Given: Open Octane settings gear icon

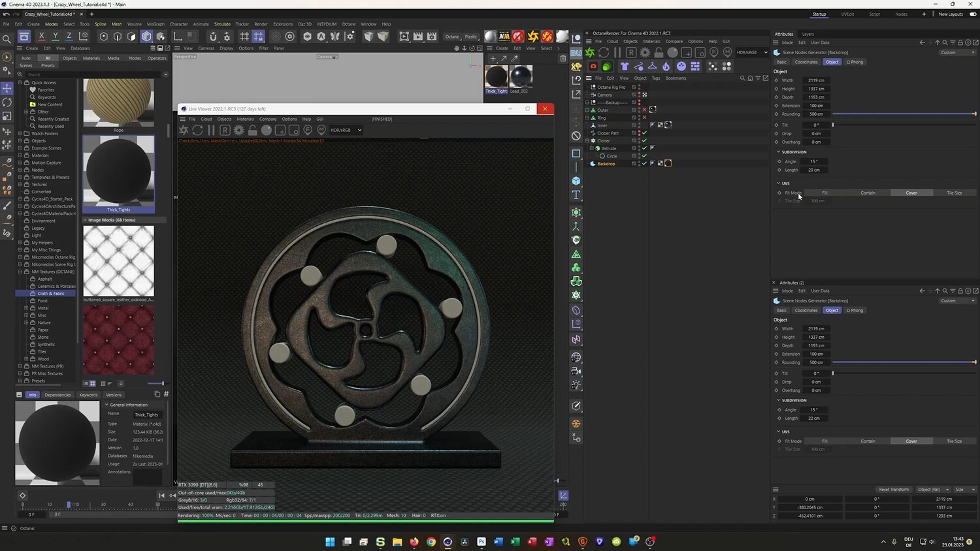Looking at the screenshot, I should 645,52.
